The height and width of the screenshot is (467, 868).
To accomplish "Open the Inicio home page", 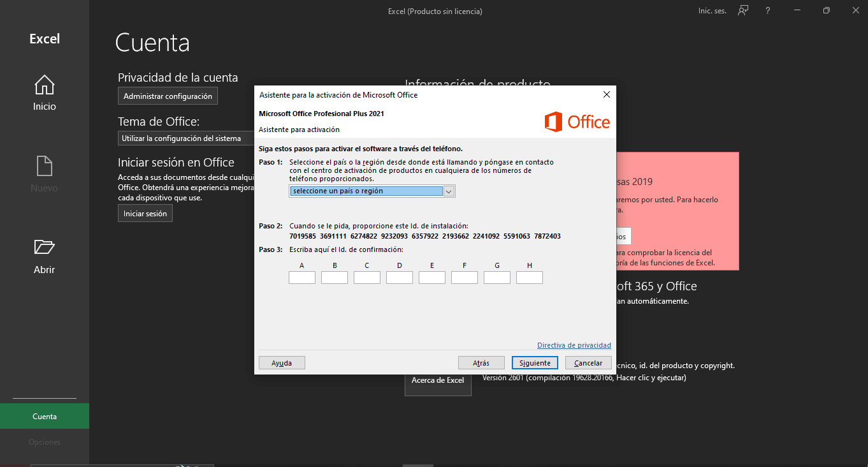I will click(x=45, y=93).
